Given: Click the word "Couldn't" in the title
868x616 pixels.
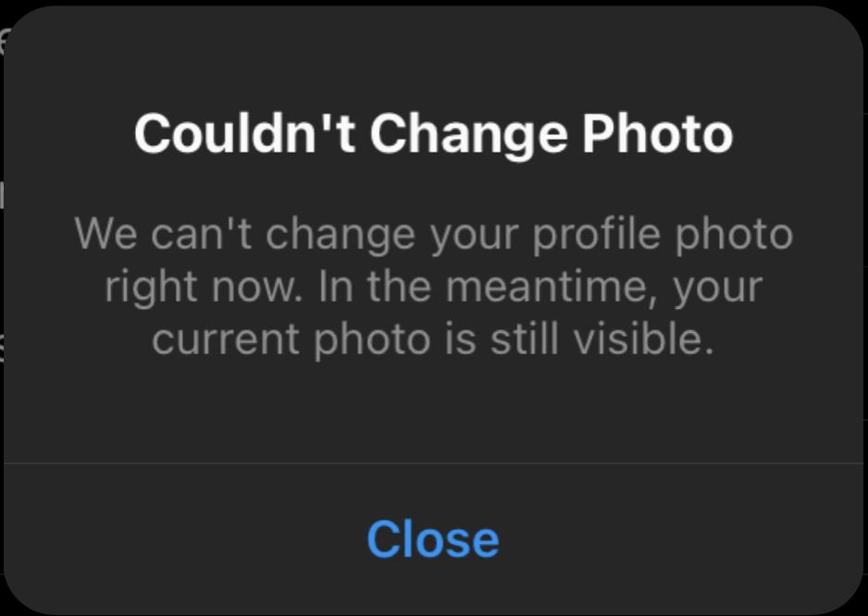Looking at the screenshot, I should click(x=246, y=135).
